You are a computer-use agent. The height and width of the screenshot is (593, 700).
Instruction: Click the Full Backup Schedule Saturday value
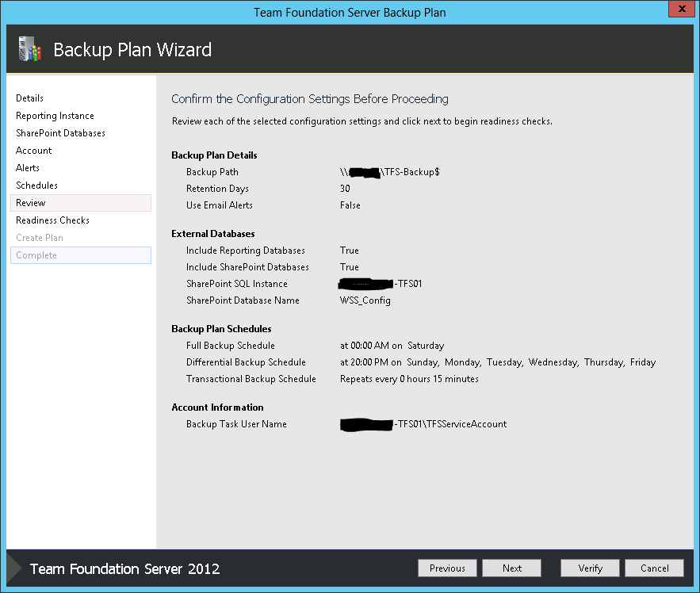click(392, 346)
